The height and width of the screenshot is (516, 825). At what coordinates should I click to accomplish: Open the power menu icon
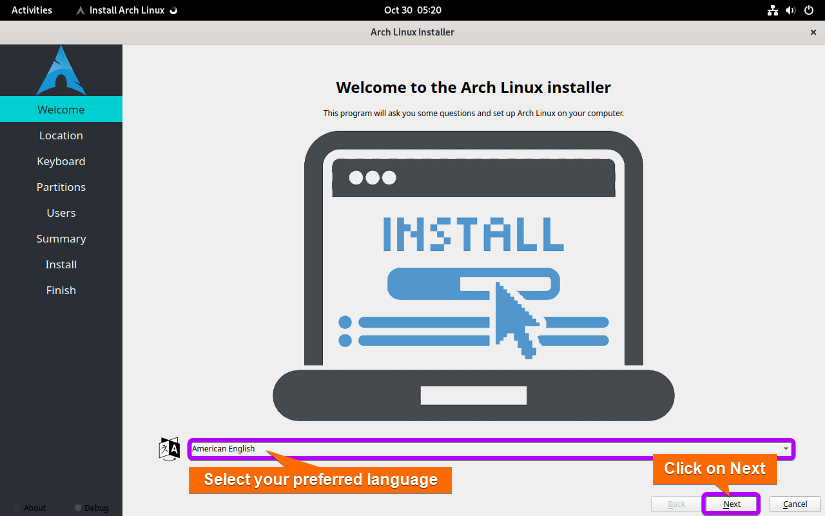pos(809,10)
